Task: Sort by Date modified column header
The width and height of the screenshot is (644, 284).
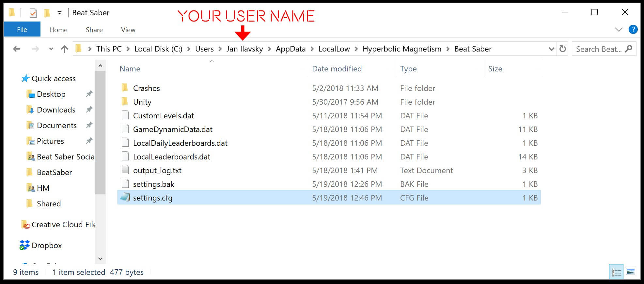Action: coord(337,69)
